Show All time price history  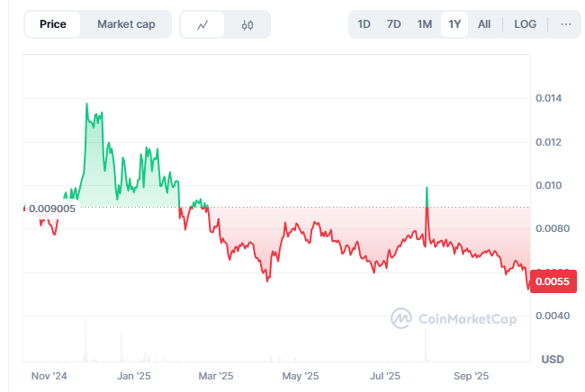(x=484, y=24)
